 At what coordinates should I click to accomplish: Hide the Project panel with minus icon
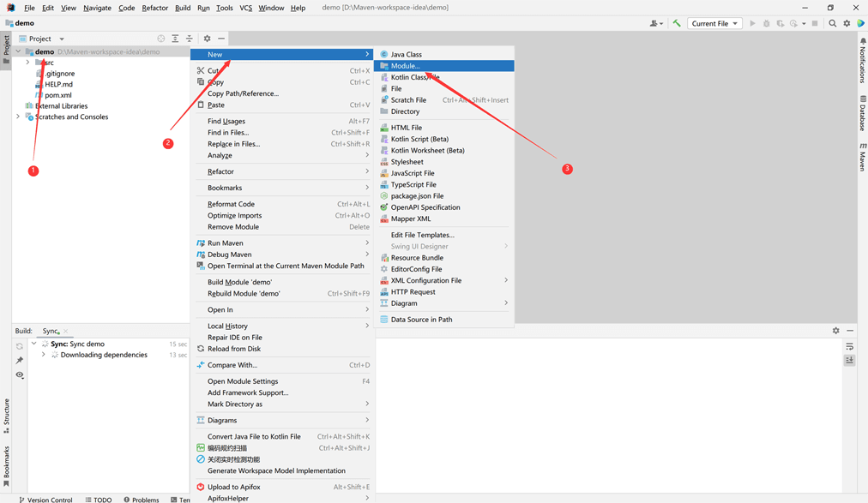point(221,39)
